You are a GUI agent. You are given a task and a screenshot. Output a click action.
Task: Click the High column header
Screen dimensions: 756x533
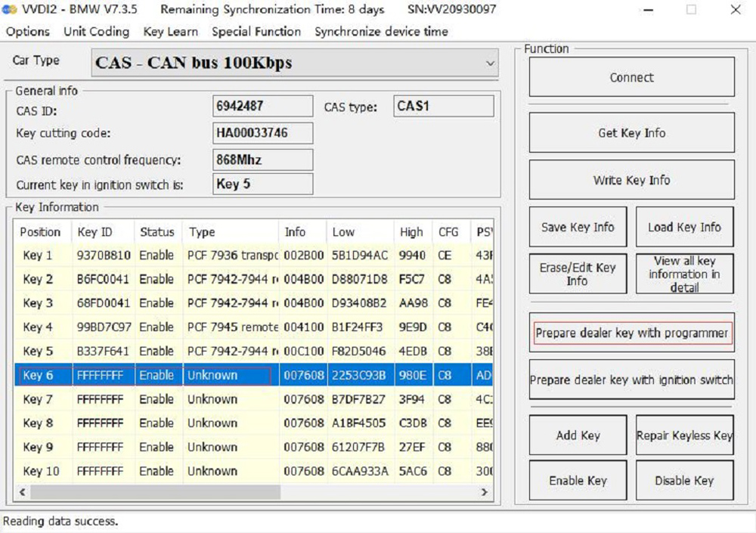414,232
